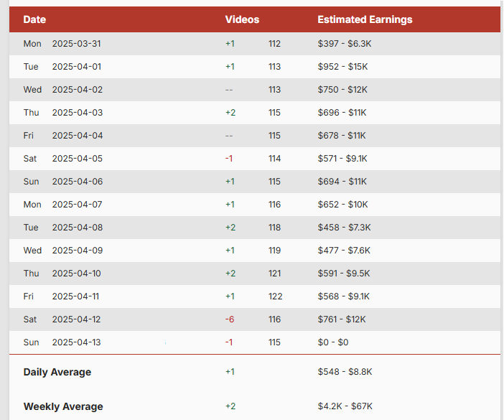Click the -1 video change on 2025-04-05

229,159
